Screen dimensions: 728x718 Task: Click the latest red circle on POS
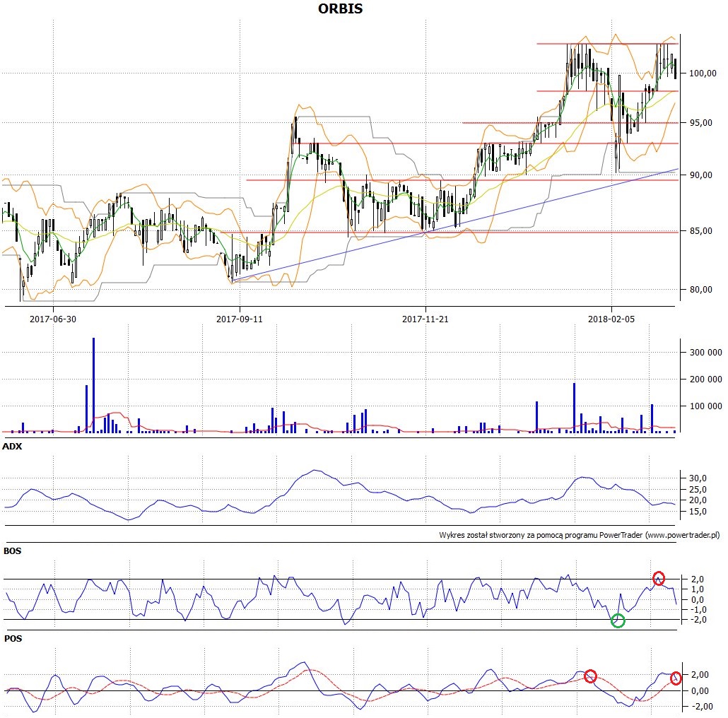(x=676, y=678)
